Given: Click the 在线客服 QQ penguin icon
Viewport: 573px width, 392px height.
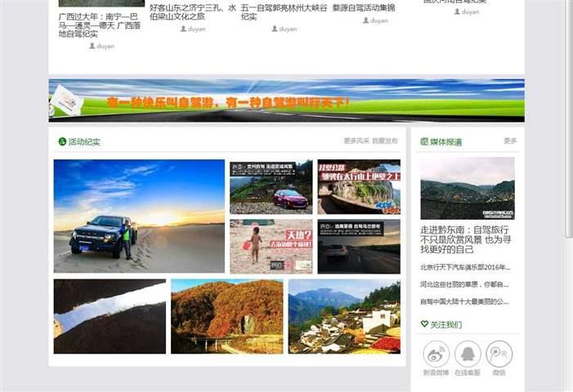Looking at the screenshot, I should pyautogui.click(x=468, y=354).
